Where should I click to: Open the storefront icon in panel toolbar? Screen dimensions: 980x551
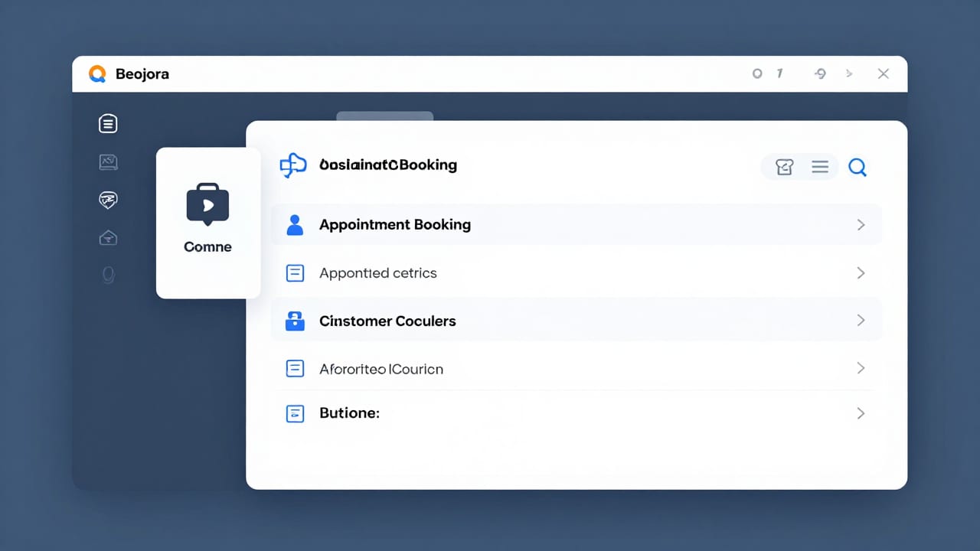(x=785, y=167)
